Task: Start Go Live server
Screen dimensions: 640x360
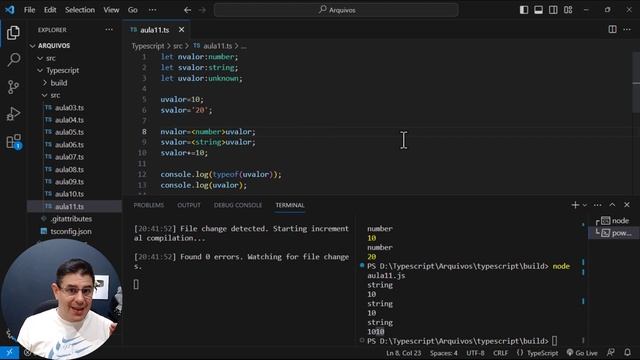Action: tap(582, 353)
